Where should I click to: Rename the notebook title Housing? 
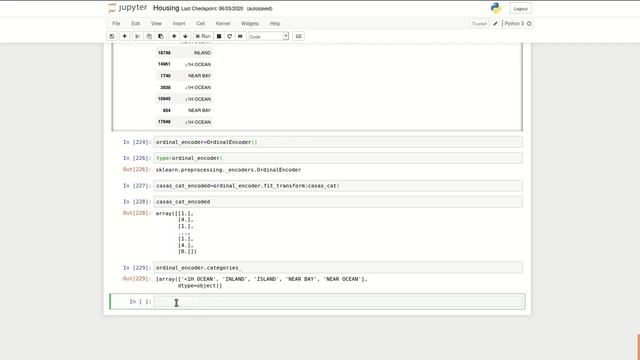pos(166,8)
